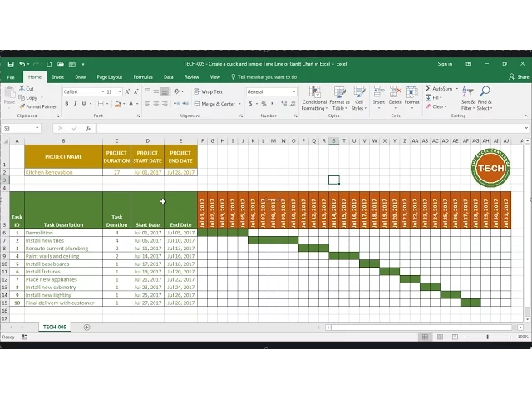The width and height of the screenshot is (532, 399).
Task: Switch to Page Layout tab
Action: pyautogui.click(x=109, y=77)
